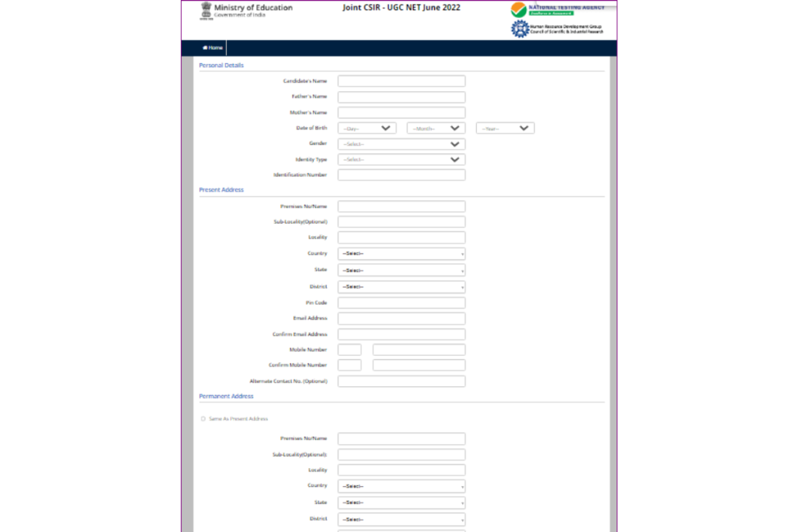The image size is (798, 532).
Task: Open the Identity Type dropdown
Action: pyautogui.click(x=401, y=160)
